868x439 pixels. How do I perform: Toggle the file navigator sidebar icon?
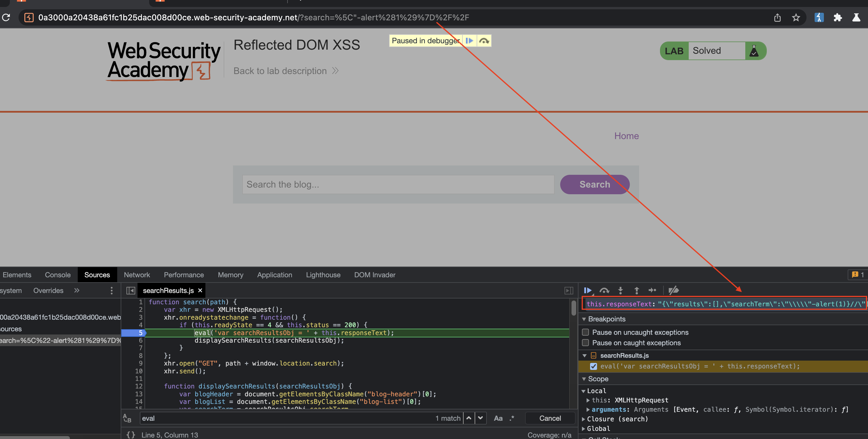tap(131, 290)
